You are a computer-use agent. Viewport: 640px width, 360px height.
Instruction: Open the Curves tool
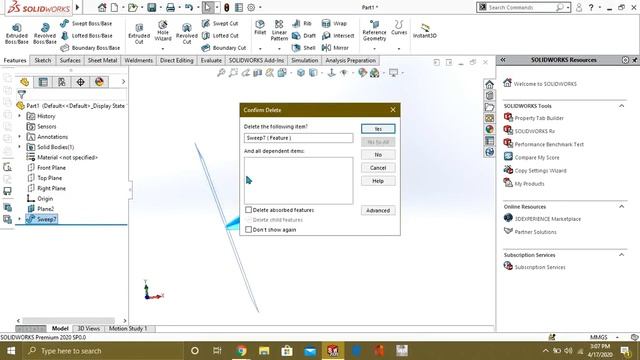tap(399, 27)
